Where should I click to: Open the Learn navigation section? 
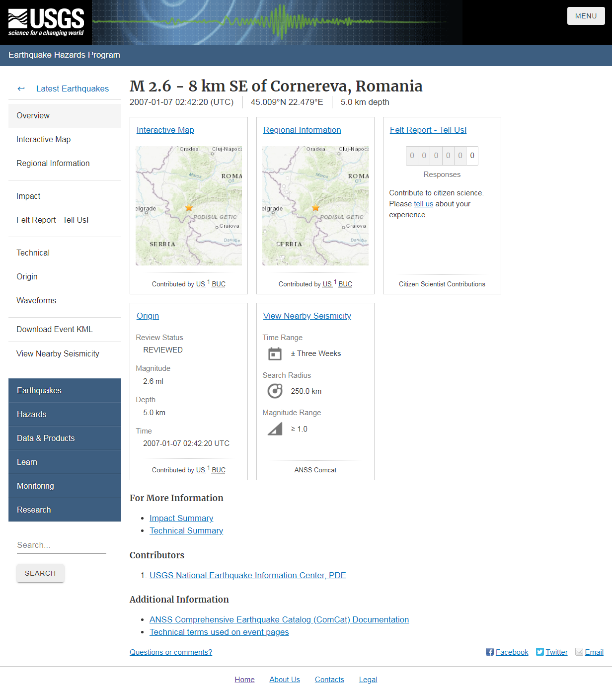point(65,462)
